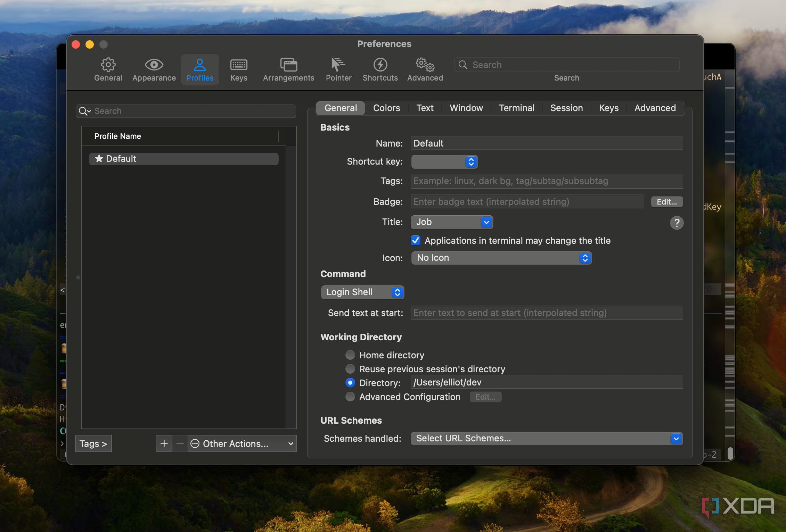Image resolution: width=786 pixels, height=532 pixels.
Task: Open the Shortcut key dropdown
Action: (444, 161)
